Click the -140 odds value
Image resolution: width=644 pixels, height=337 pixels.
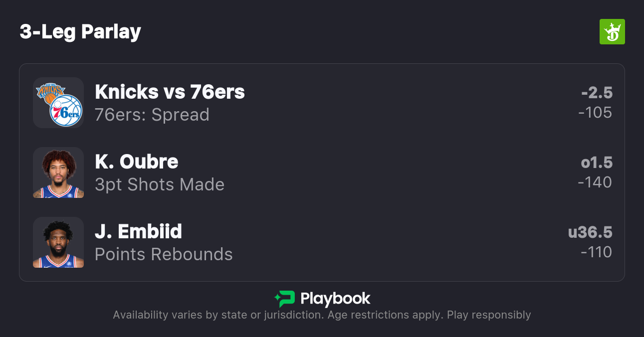(595, 182)
